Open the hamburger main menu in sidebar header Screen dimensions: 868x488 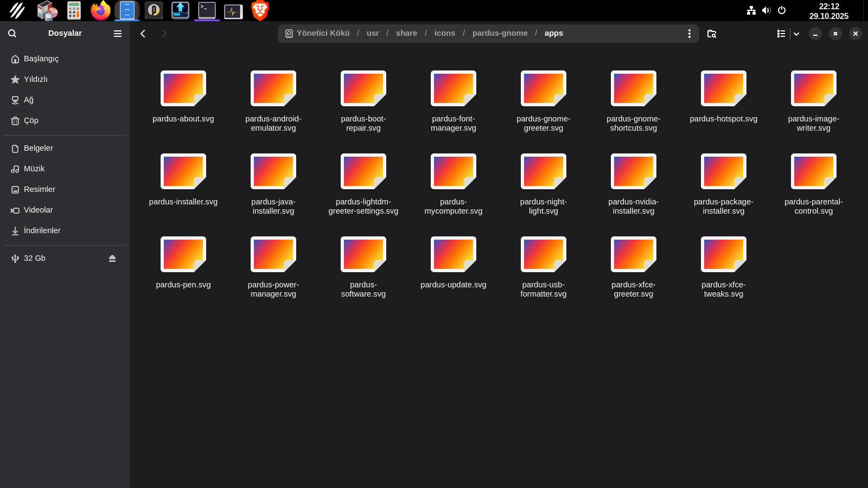coord(117,34)
